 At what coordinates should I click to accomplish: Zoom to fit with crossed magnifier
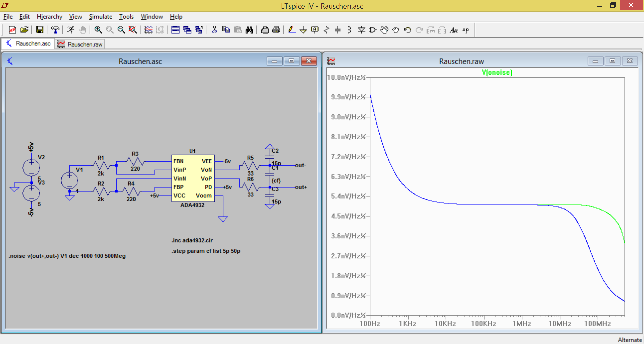pos(133,30)
